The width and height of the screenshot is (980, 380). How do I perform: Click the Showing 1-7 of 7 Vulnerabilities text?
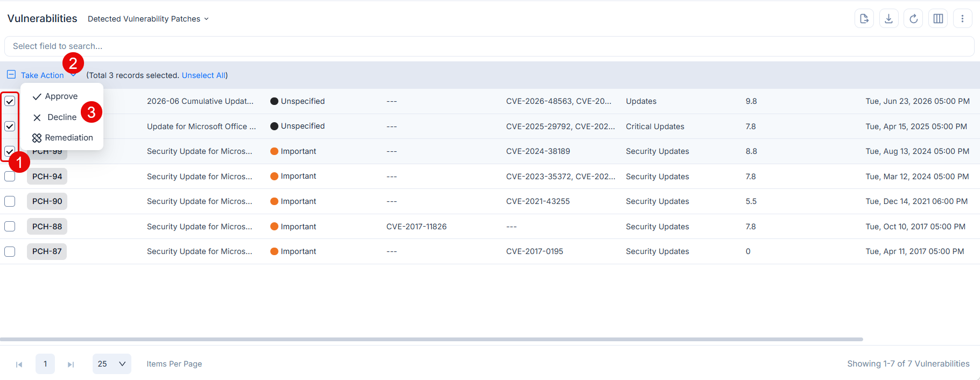click(908, 364)
